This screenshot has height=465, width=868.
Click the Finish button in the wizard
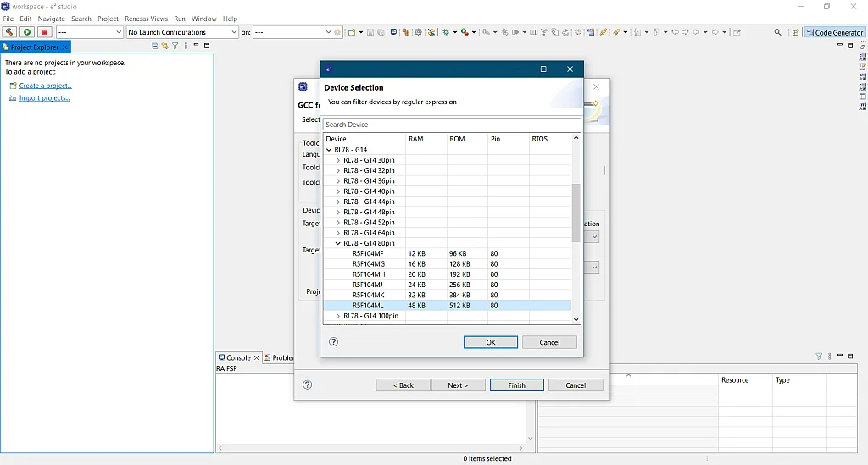click(x=516, y=385)
